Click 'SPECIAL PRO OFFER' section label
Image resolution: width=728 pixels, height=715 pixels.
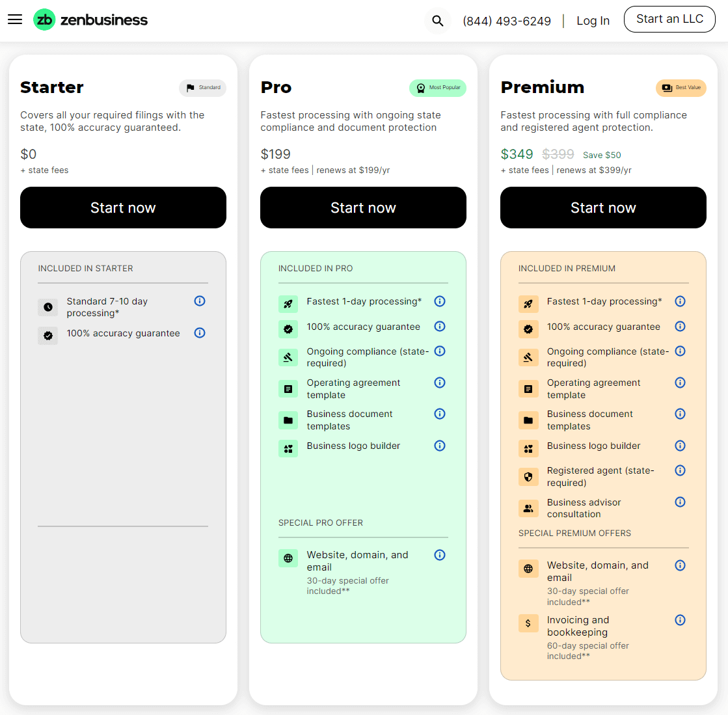(321, 523)
